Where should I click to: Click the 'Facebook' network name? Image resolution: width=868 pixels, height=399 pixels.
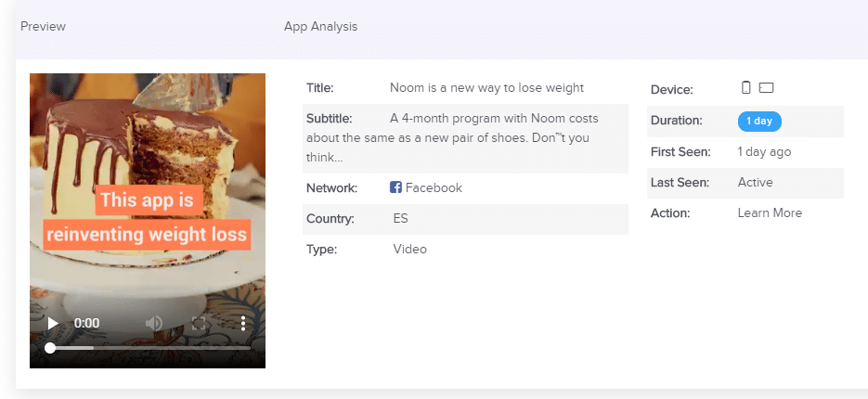coord(434,188)
